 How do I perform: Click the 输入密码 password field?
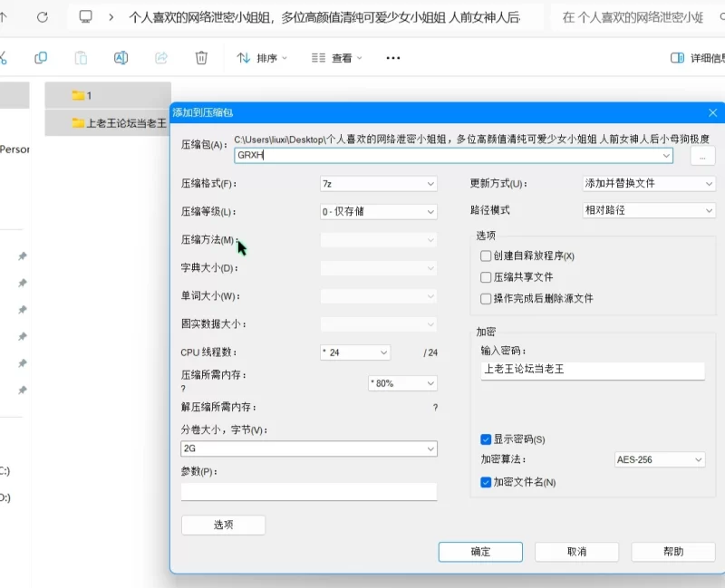click(593, 370)
